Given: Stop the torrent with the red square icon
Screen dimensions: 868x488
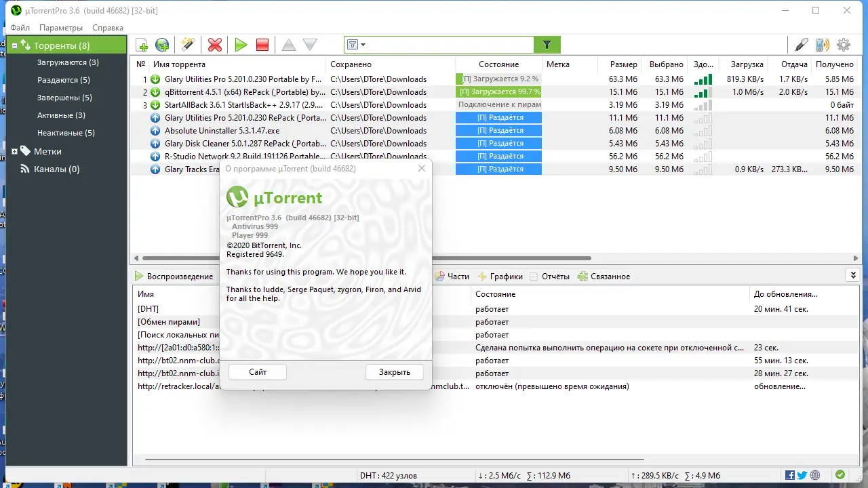Looking at the screenshot, I should click(x=262, y=45).
